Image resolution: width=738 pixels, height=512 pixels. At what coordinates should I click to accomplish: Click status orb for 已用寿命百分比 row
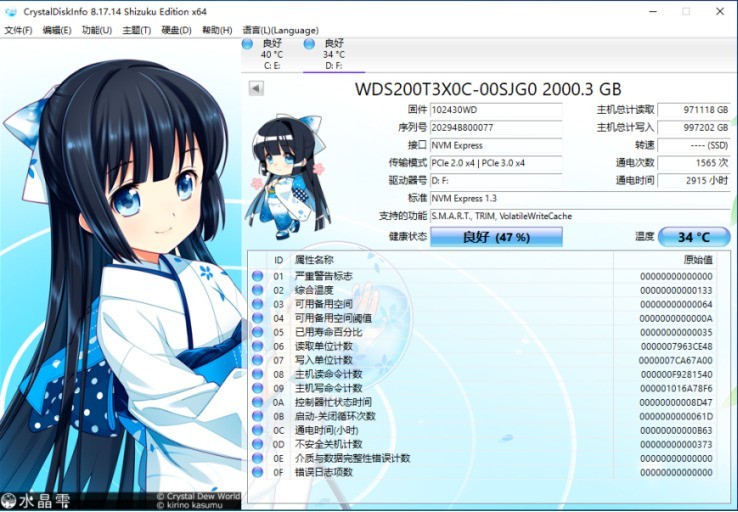(257, 332)
